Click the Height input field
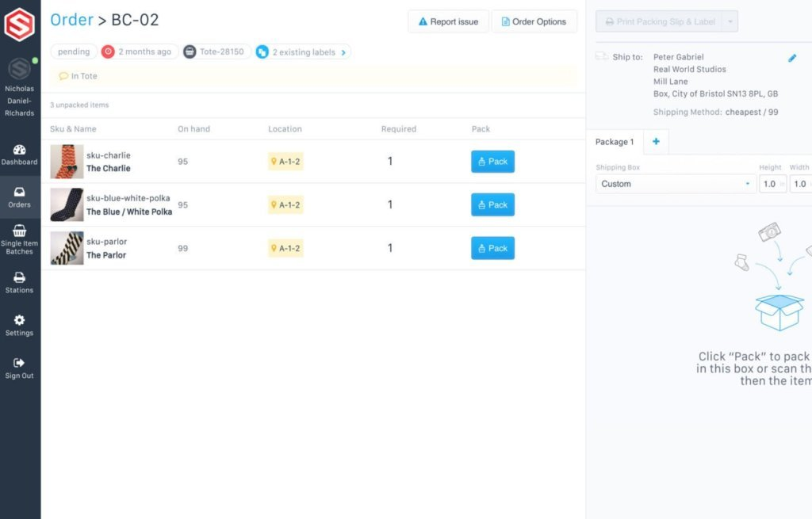This screenshot has height=519, width=812. [770, 184]
